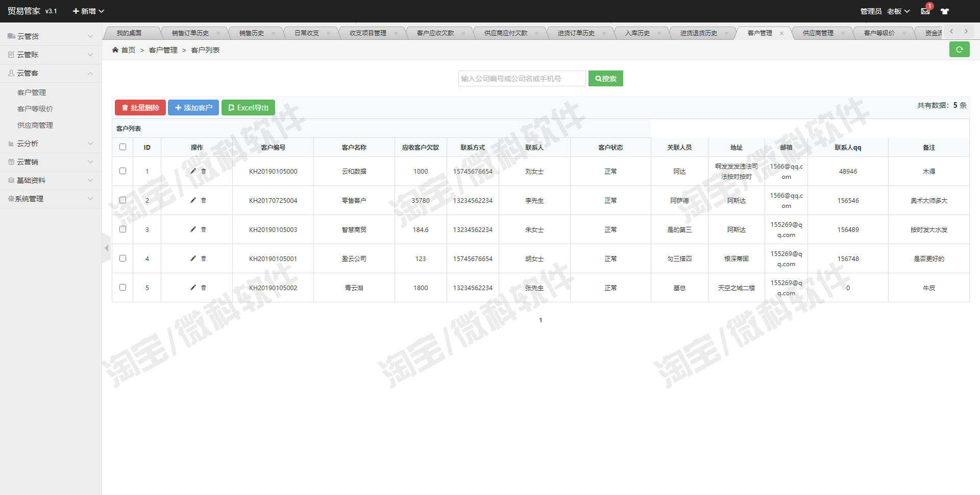Switch to the 进货订单历史 tab

(576, 33)
